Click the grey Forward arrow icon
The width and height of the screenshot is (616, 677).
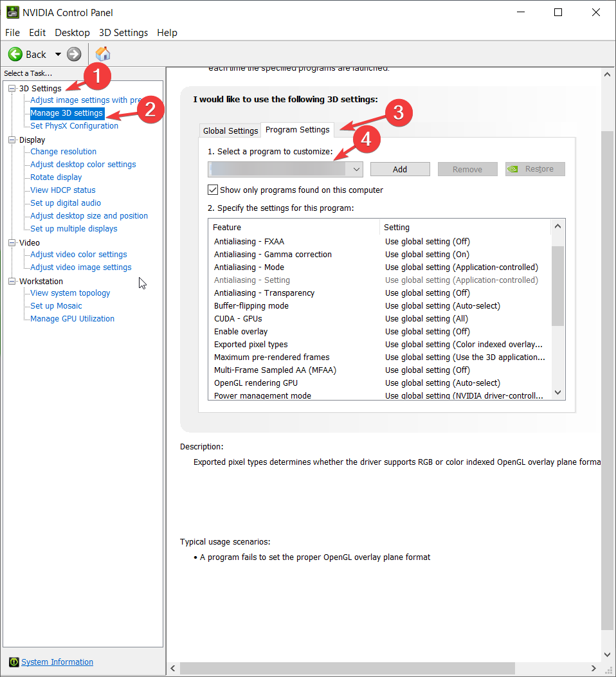[74, 55]
